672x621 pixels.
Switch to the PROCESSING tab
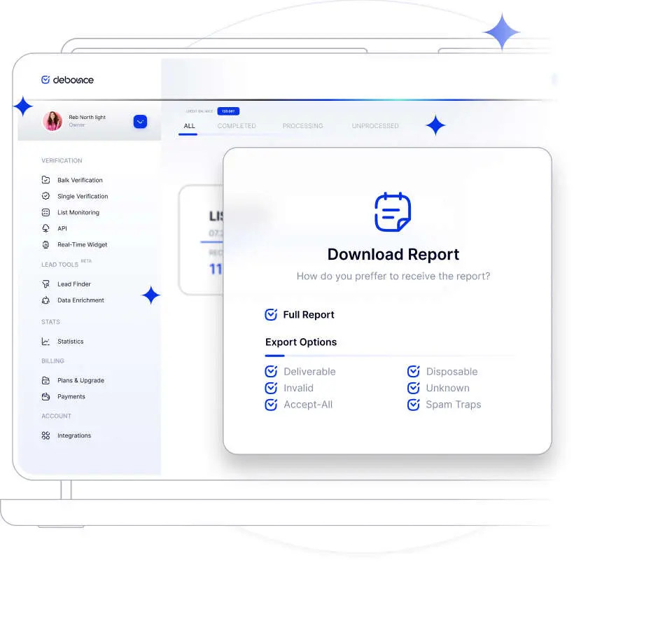point(302,125)
